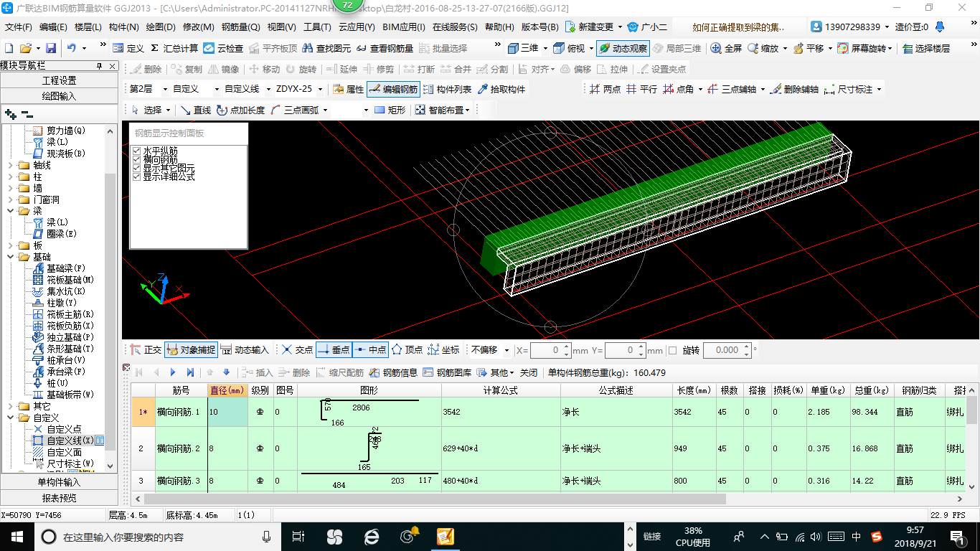Go to the last rebar record arrow
The height and width of the screenshot is (551, 980).
[190, 372]
